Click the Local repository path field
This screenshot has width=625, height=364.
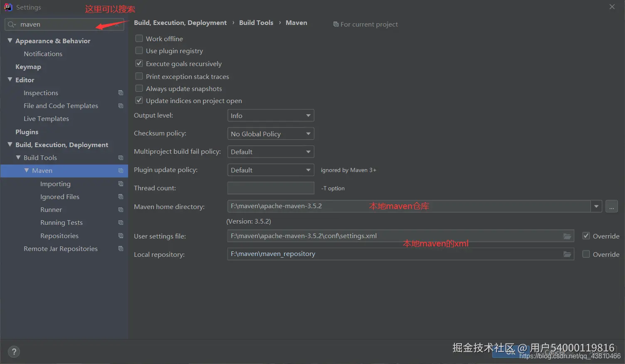coord(400,254)
